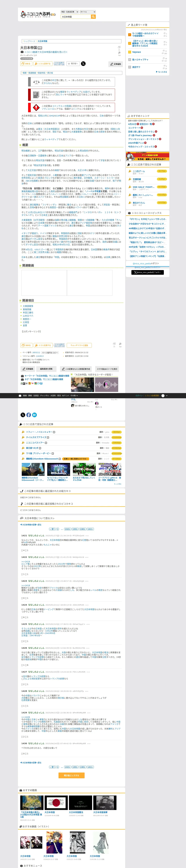The width and height of the screenshot is (186, 868).
Task: Click the X share icon below the article
Action: (x=23, y=415)
